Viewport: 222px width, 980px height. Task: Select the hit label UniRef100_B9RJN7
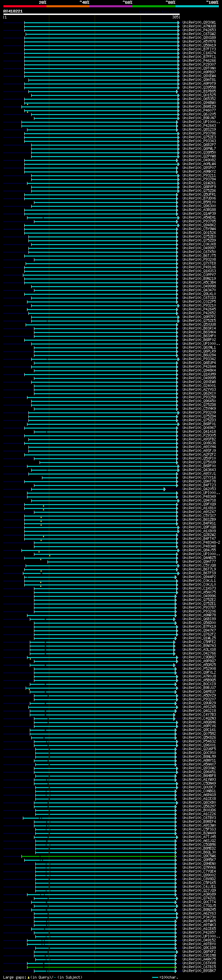[199, 118]
